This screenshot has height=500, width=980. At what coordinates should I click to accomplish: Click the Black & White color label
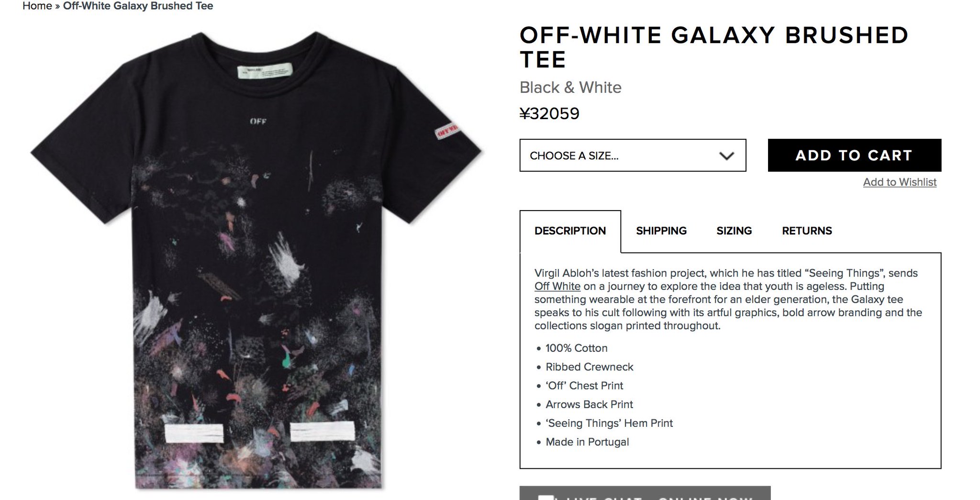(x=570, y=88)
